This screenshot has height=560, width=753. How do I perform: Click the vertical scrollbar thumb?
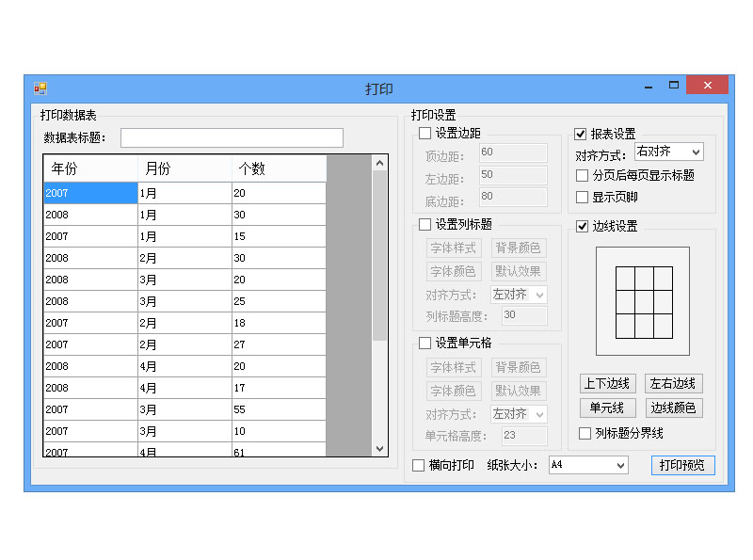pos(380,255)
